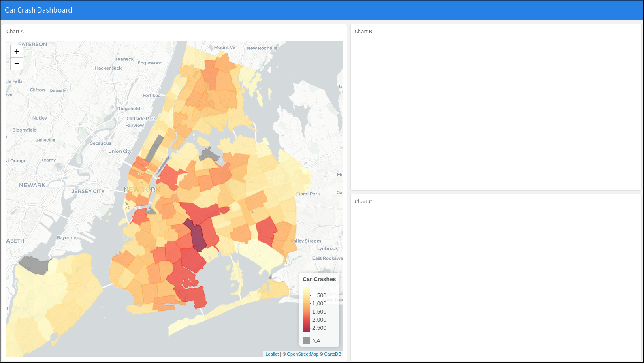The image size is (644, 363).
Task: Click the Jersey City map label
Action: (88, 191)
